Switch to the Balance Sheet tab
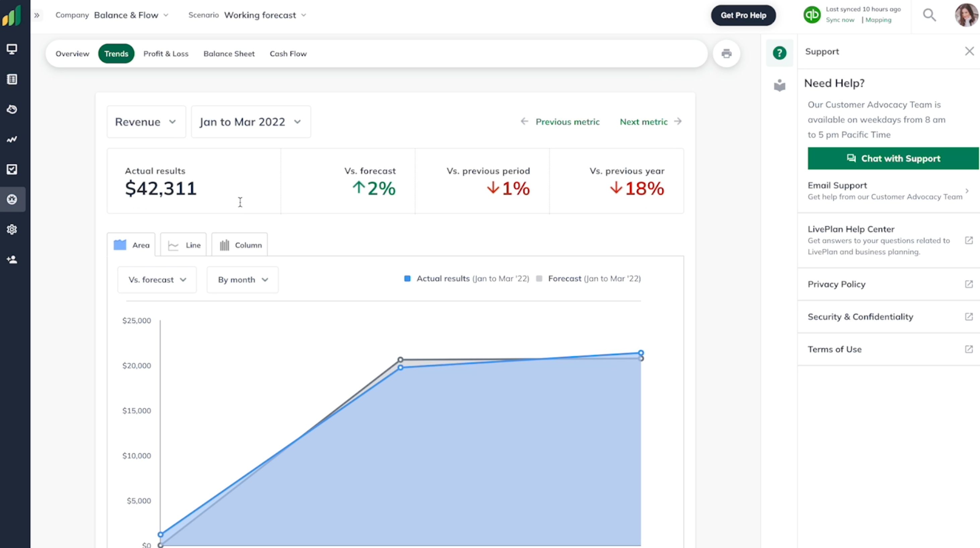 pyautogui.click(x=229, y=53)
